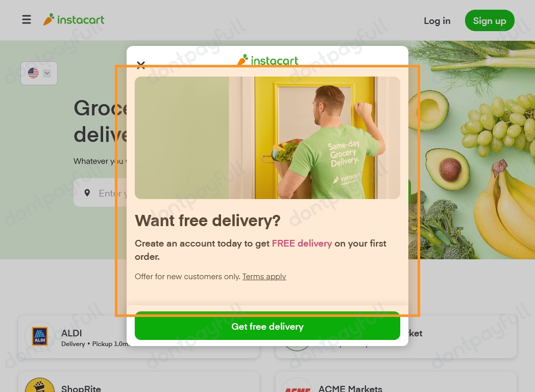Click the ACME Markets store logo
Viewport: 535px width, 392px height.
(x=297, y=385)
